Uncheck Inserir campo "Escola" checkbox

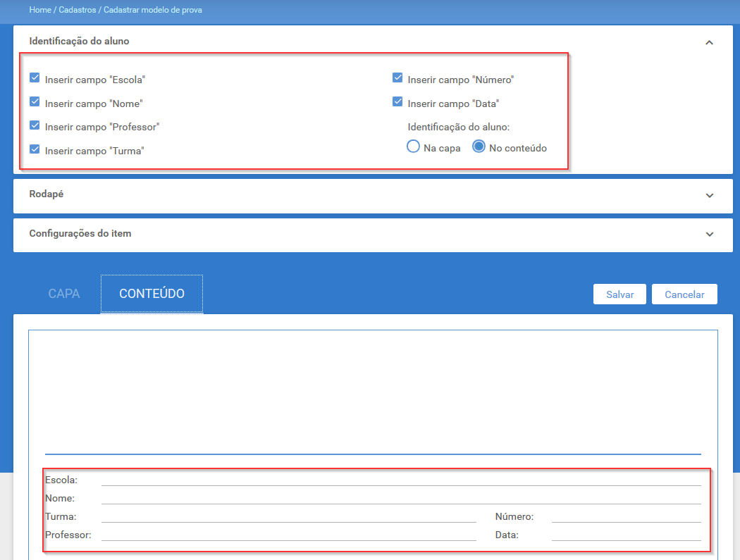pyautogui.click(x=35, y=78)
